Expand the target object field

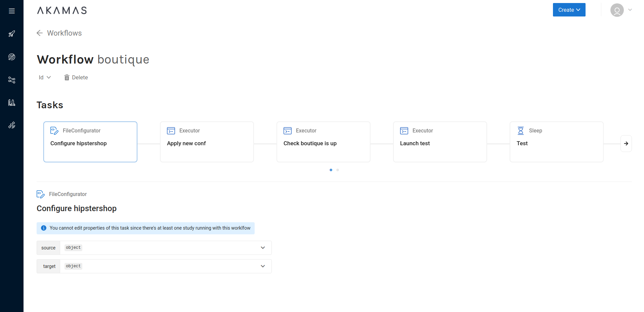tap(263, 266)
